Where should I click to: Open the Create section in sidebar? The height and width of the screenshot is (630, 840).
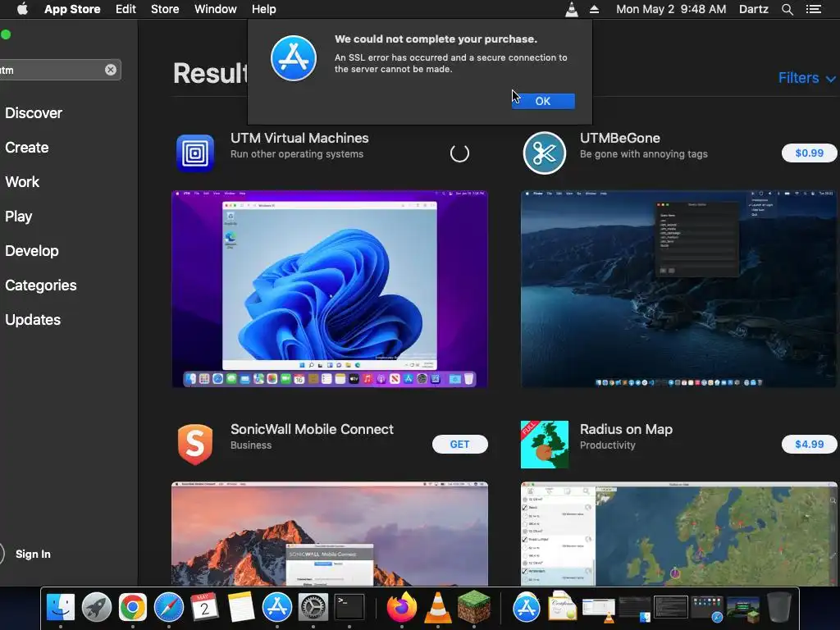(x=27, y=148)
